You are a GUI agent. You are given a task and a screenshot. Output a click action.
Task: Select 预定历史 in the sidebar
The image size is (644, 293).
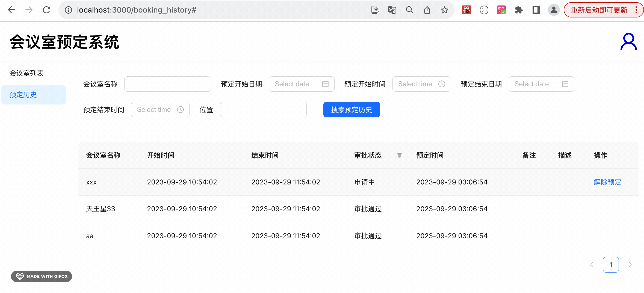tap(23, 95)
